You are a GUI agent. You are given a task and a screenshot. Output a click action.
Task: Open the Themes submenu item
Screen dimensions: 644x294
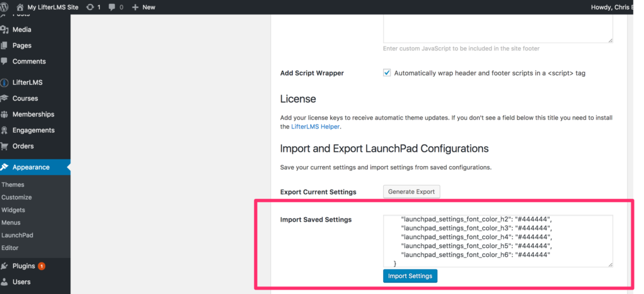click(13, 184)
